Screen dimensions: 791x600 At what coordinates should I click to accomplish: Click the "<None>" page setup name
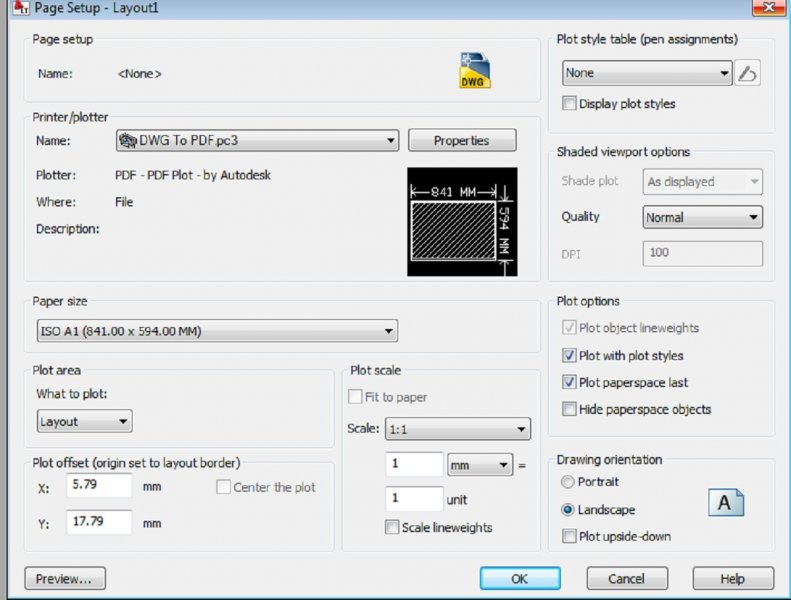coord(139,74)
